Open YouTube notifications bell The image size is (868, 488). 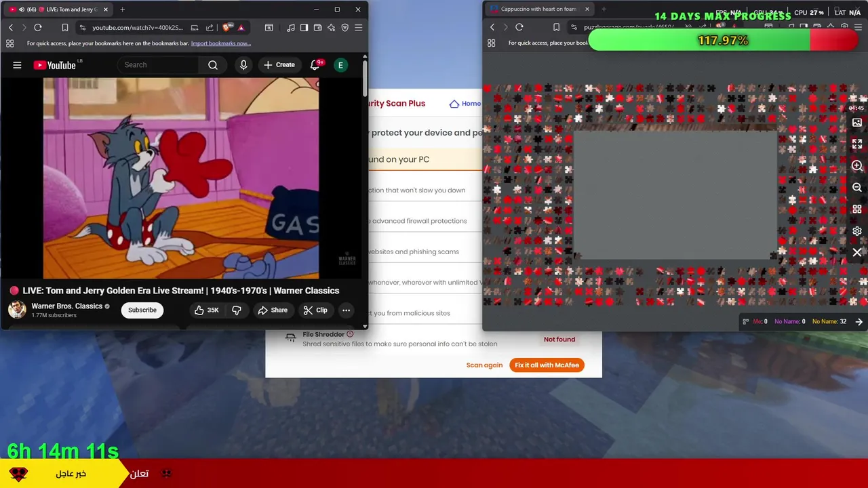pyautogui.click(x=315, y=65)
